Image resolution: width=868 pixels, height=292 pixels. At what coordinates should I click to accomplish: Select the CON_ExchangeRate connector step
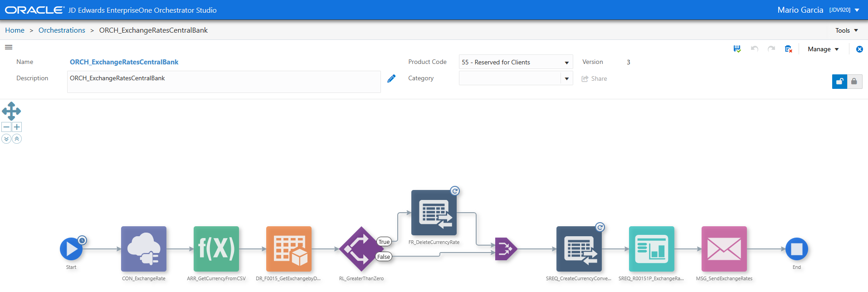144,249
